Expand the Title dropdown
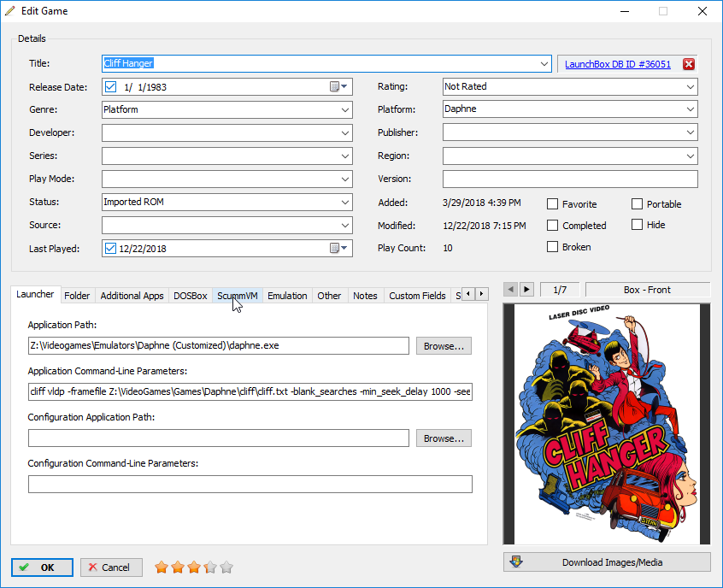This screenshot has width=723, height=588. tap(544, 63)
